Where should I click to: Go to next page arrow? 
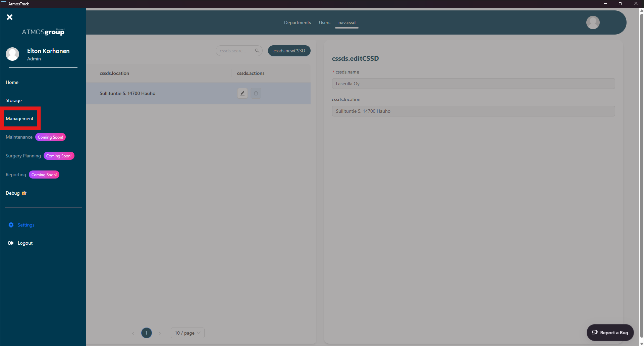(x=160, y=333)
